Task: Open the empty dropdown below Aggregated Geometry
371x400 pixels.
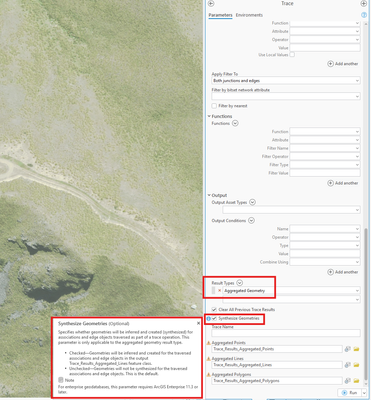Action: point(291,299)
